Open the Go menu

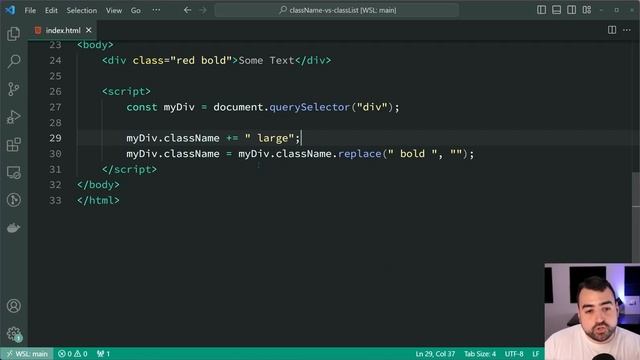pyautogui.click(x=136, y=10)
